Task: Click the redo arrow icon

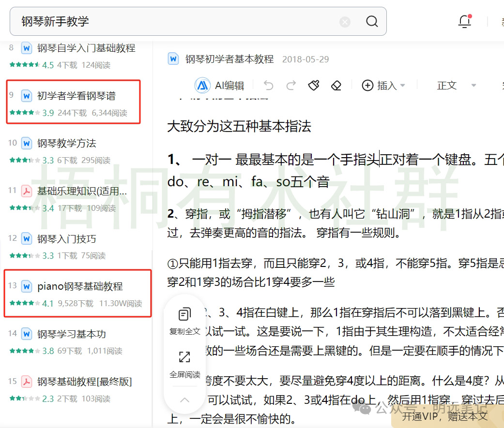Action: coord(291,86)
